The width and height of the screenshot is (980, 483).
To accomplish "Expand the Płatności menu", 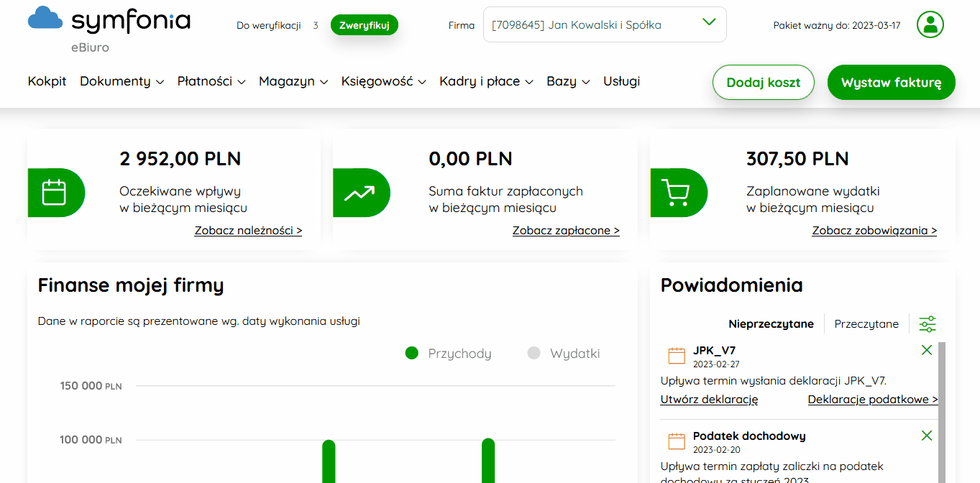I will (211, 81).
